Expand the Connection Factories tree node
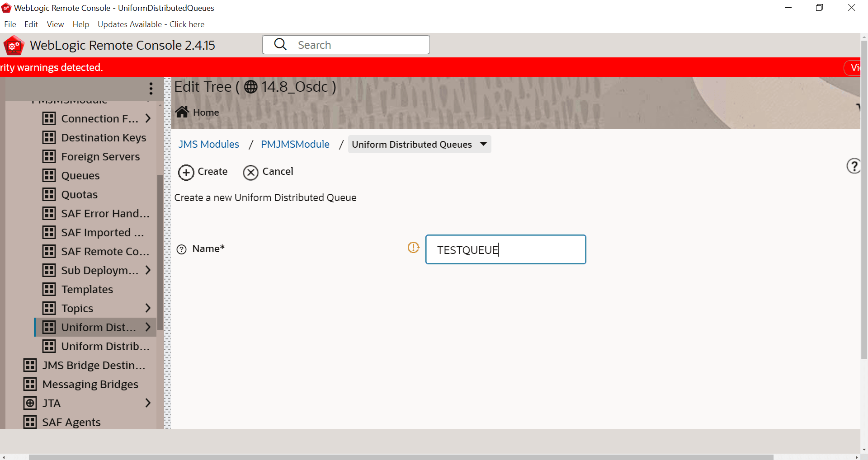Viewport: 868px width, 460px height. (x=148, y=118)
